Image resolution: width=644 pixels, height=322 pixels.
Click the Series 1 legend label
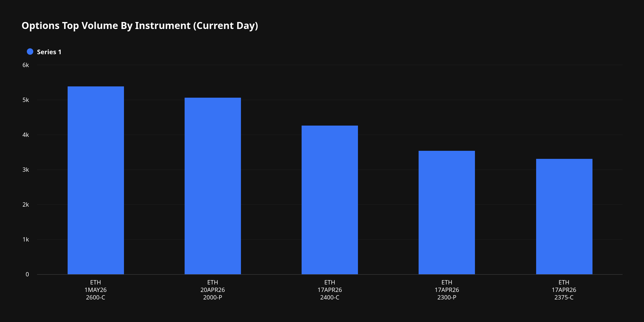pos(49,52)
